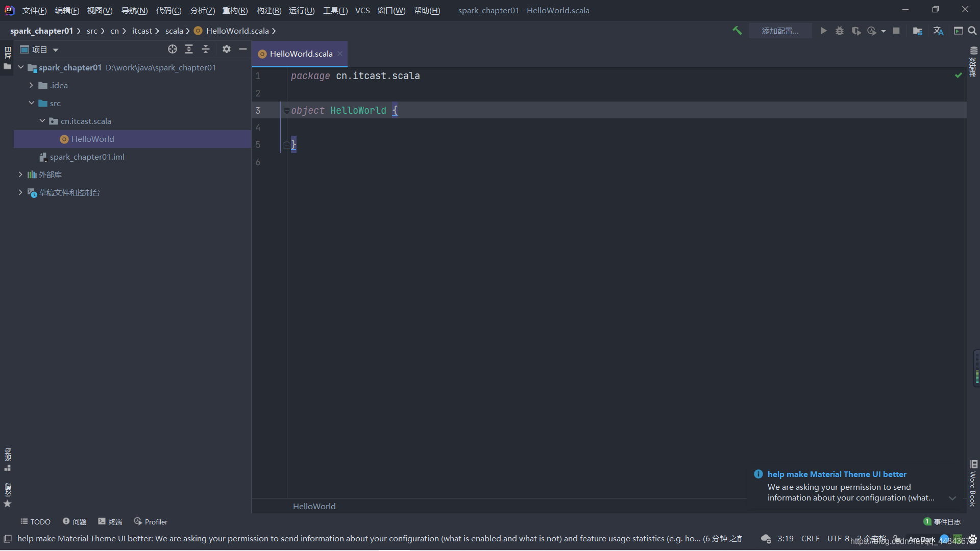Click the Profiler panel button
The image size is (980, 551).
pos(150,521)
